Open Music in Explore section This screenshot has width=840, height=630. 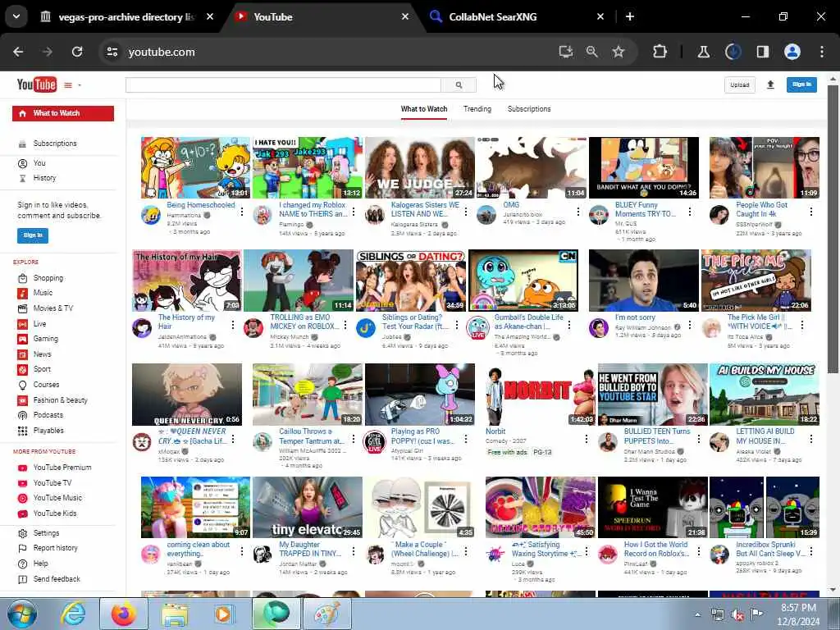point(43,293)
